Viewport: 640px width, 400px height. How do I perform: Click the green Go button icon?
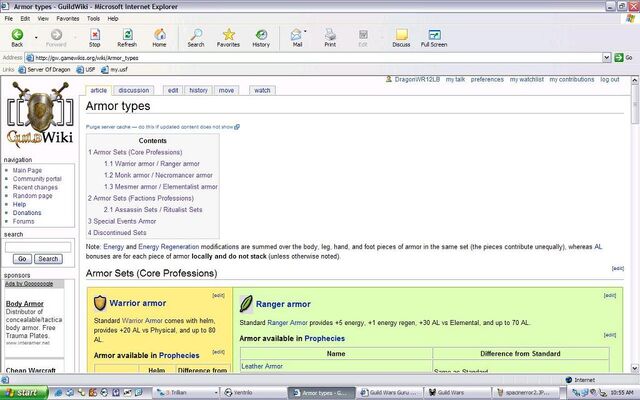click(x=619, y=58)
